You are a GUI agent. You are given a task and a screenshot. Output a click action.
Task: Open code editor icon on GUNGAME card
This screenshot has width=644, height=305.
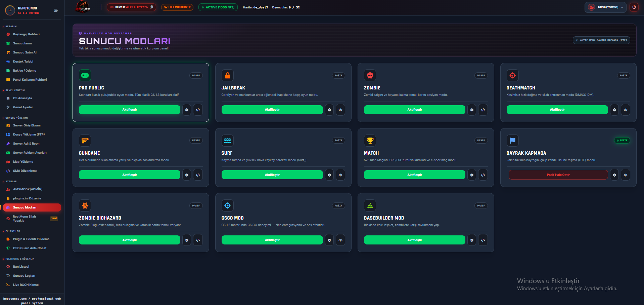point(198,175)
